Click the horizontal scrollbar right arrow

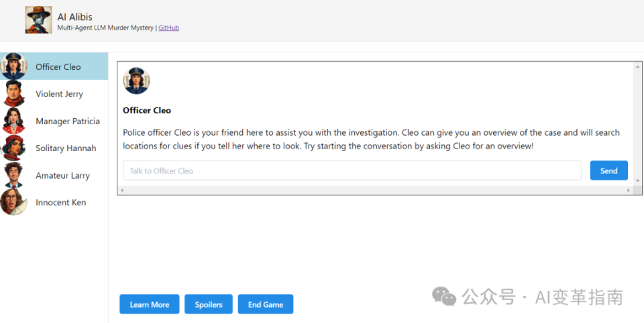629,191
